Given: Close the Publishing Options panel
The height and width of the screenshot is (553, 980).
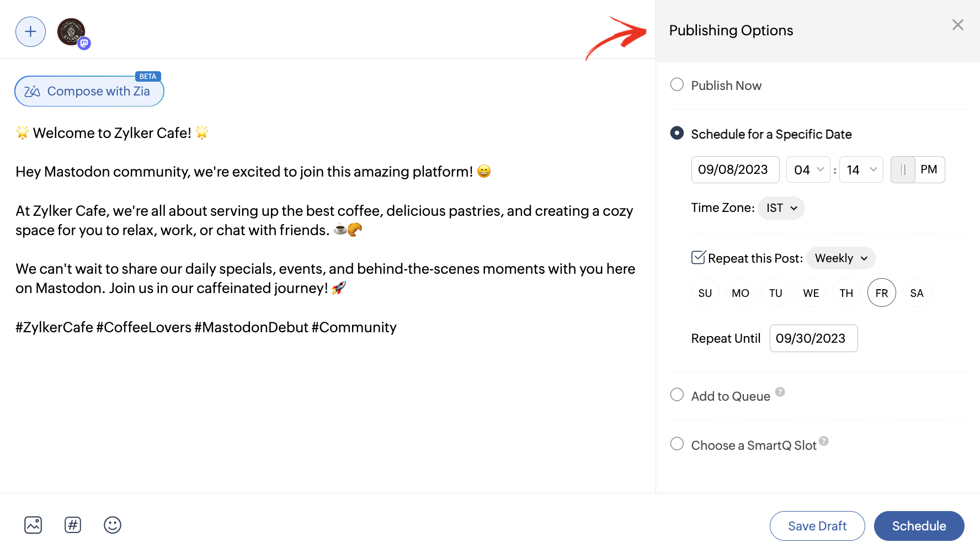Looking at the screenshot, I should pyautogui.click(x=957, y=25).
